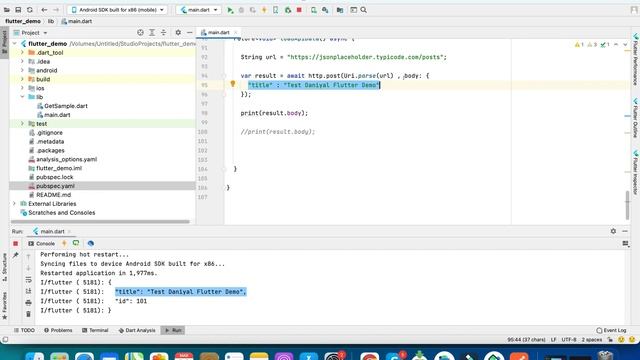Click the lib breadcrumb

[51, 21]
